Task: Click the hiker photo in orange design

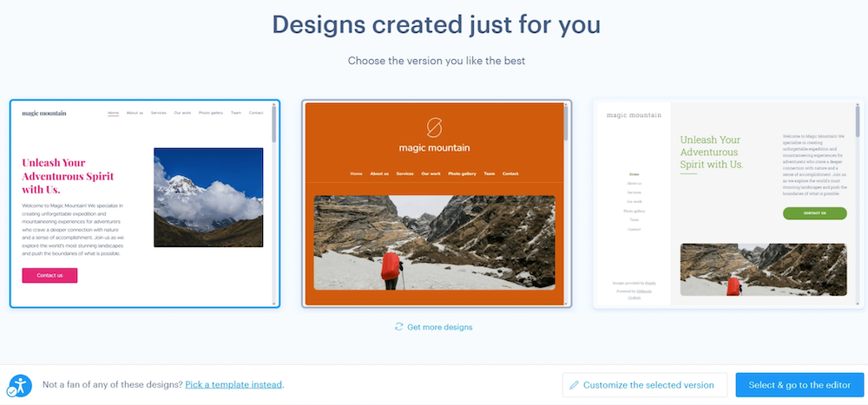Action: point(435,242)
